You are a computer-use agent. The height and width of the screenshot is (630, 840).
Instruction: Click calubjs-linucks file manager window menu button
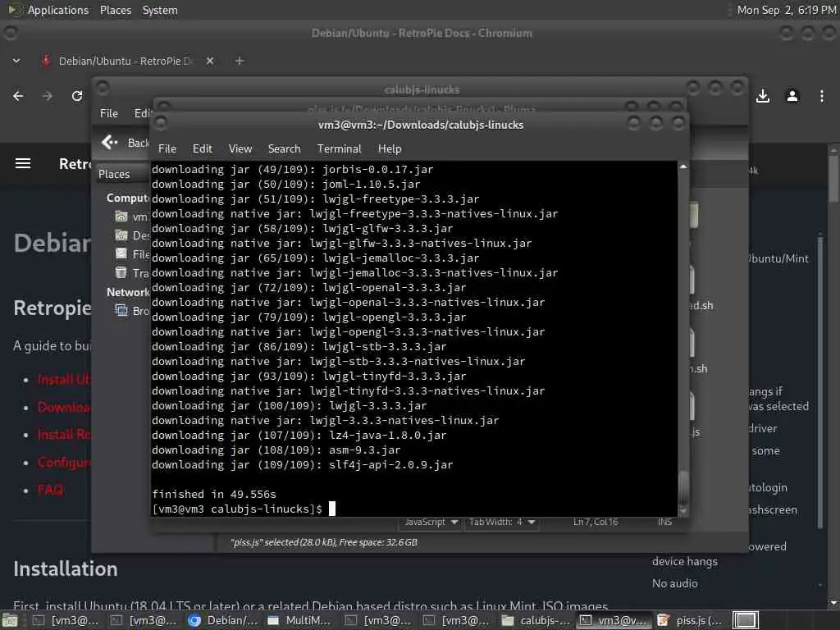point(103,87)
